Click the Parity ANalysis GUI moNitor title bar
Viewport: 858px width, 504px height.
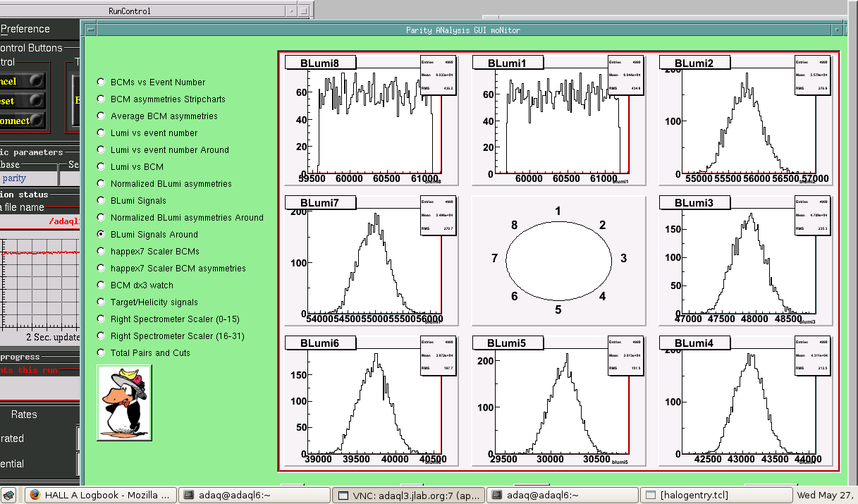(463, 30)
